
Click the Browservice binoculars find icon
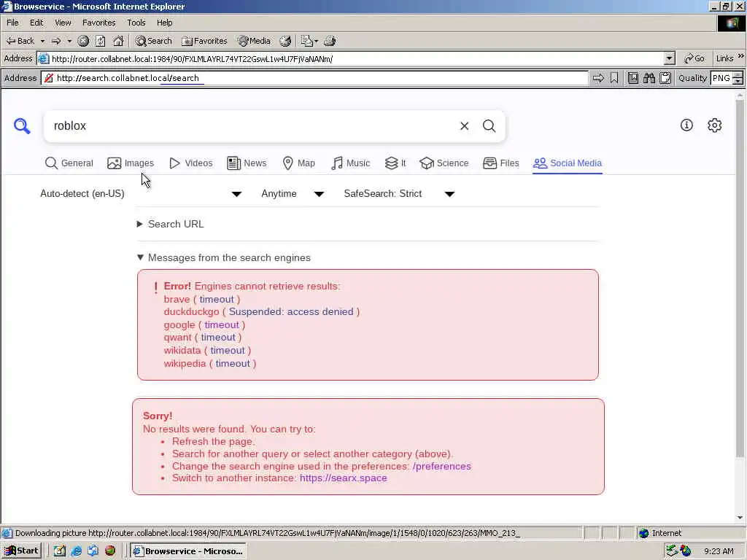(x=649, y=78)
